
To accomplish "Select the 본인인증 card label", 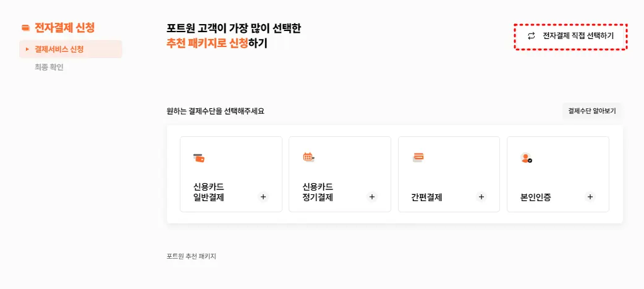I will tap(536, 198).
